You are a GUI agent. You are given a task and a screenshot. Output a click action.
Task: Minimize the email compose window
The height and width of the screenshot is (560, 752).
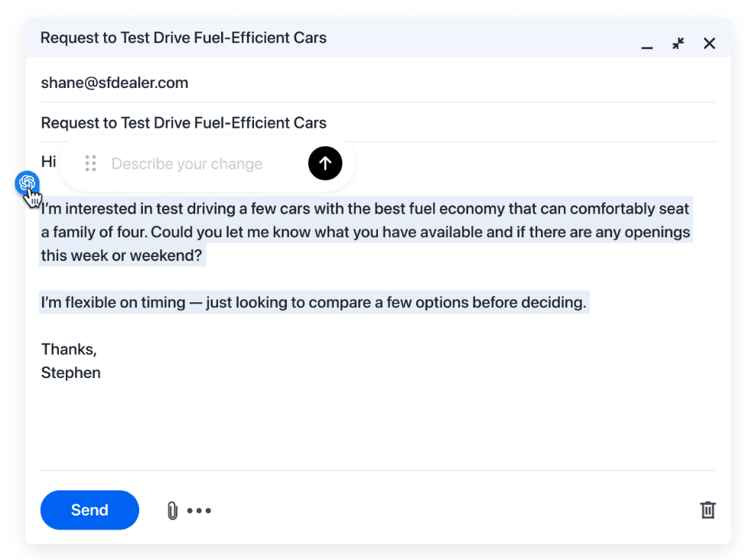pos(647,45)
